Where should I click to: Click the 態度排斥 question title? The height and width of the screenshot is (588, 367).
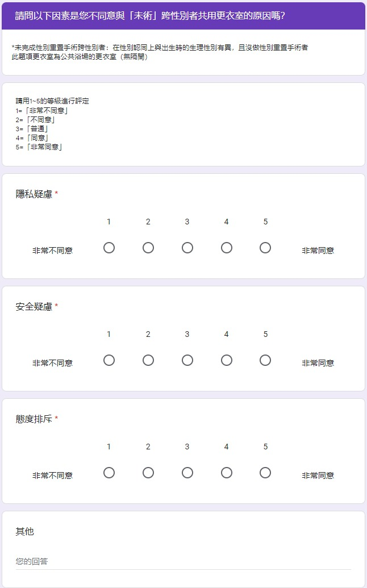34,419
